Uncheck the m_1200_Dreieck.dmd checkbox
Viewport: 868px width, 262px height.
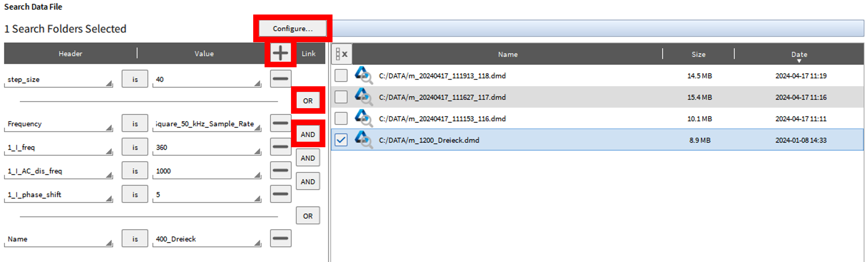point(341,140)
